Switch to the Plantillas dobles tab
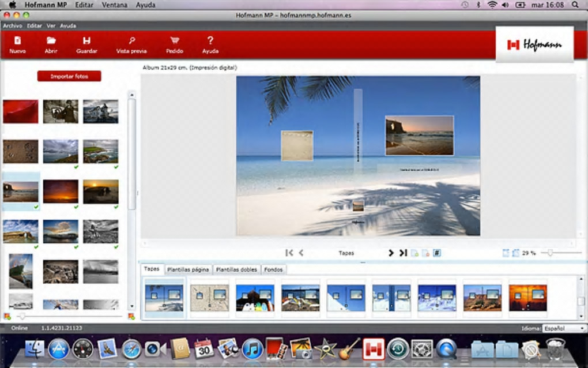 coord(236,269)
